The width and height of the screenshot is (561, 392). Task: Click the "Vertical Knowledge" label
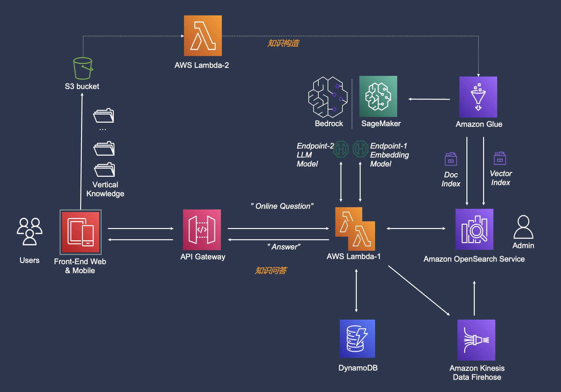(105, 189)
